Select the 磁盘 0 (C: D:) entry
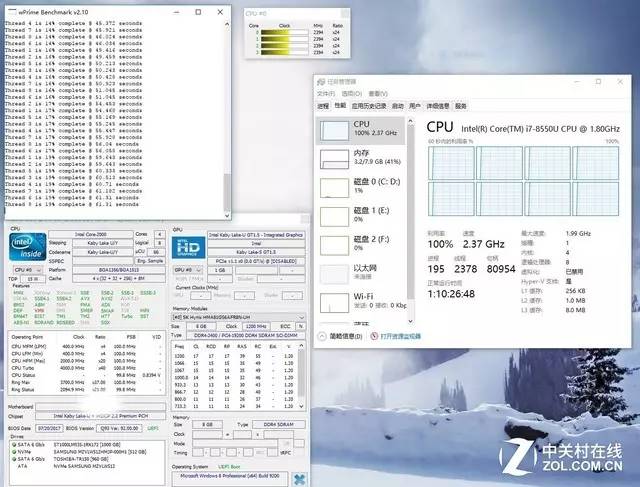The height and width of the screenshot is (487, 640). (x=360, y=188)
